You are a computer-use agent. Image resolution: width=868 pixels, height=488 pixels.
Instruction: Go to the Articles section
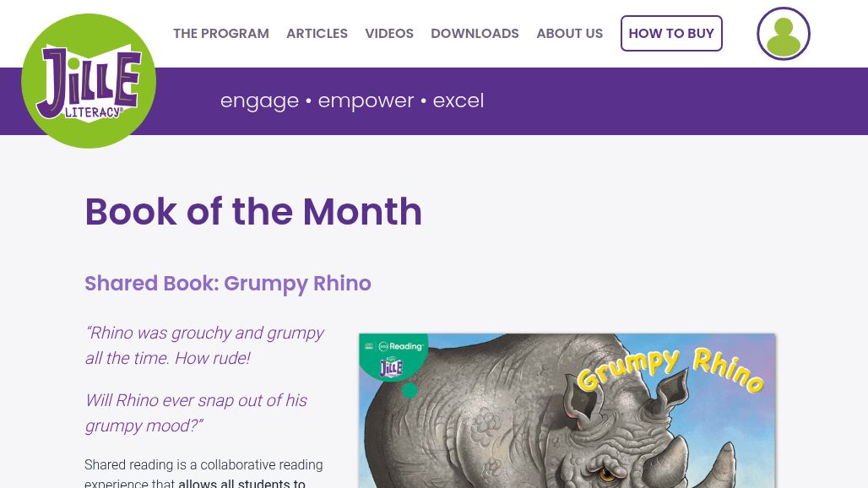[x=317, y=34]
